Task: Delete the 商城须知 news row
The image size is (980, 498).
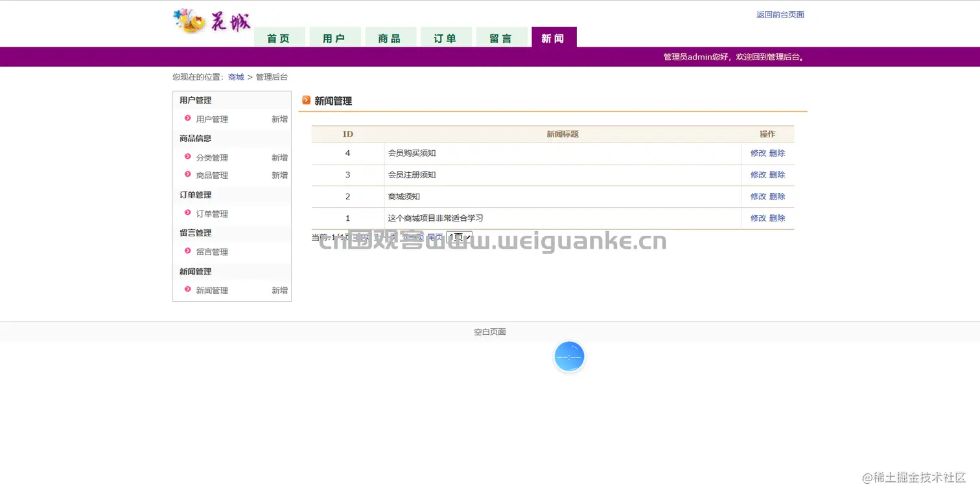Action: (777, 196)
